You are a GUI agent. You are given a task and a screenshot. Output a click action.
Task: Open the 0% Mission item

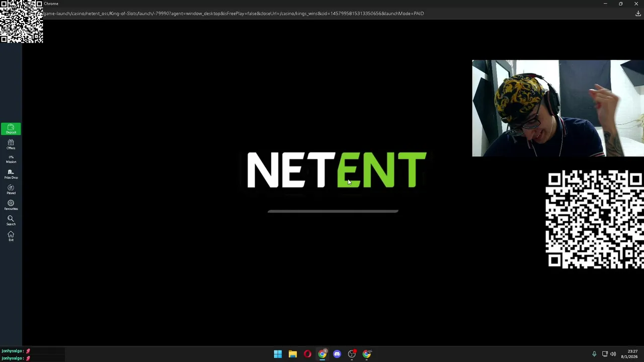click(11, 159)
